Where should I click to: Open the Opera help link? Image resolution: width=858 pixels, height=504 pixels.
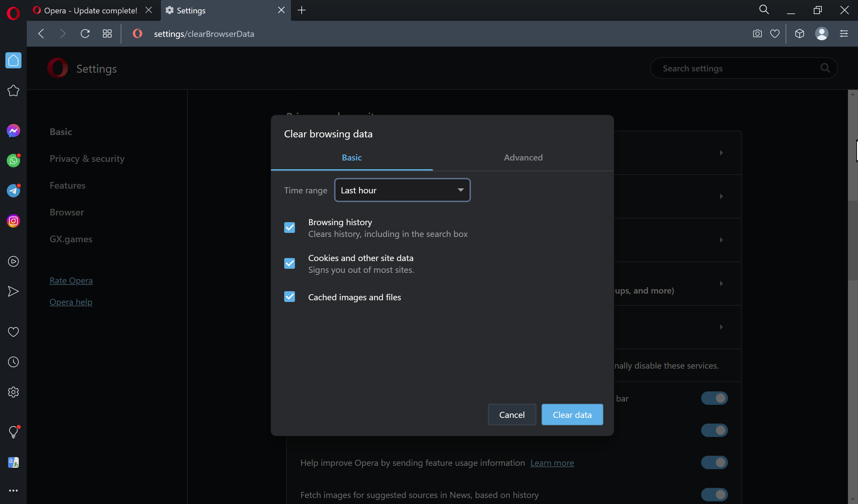pos(71,302)
